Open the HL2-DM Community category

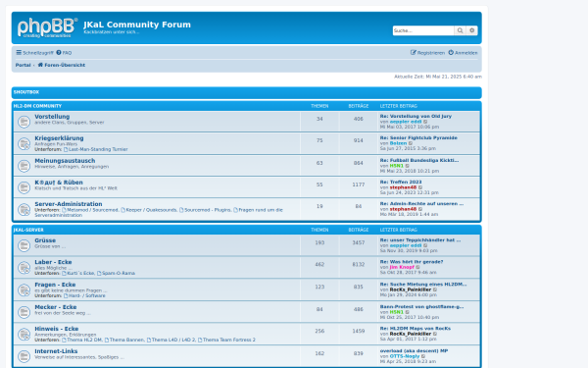(x=37, y=106)
